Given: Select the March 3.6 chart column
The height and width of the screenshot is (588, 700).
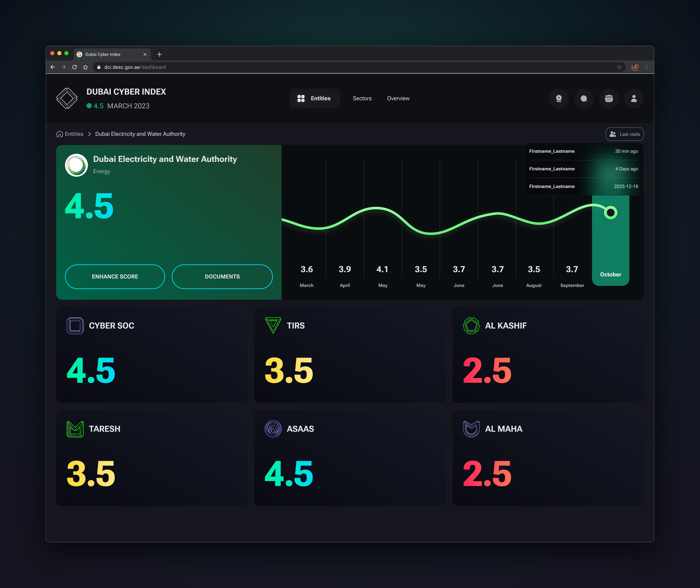Looking at the screenshot, I should [307, 276].
